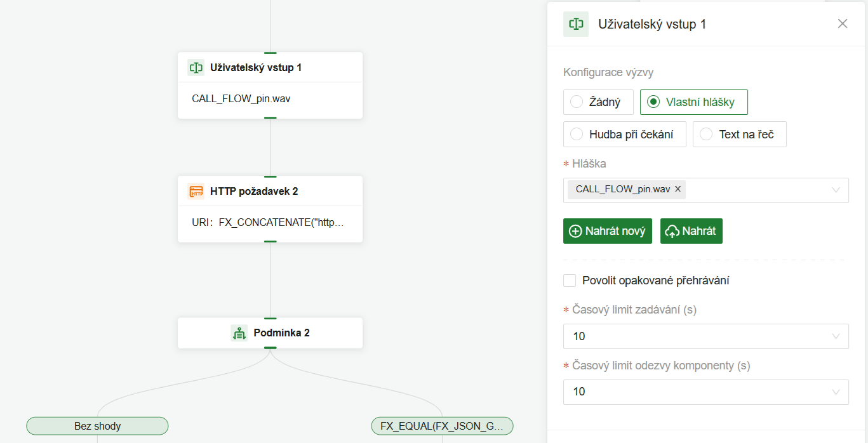868x443 pixels.
Task: Expand the Hláška dropdown arrow
Action: point(836,190)
